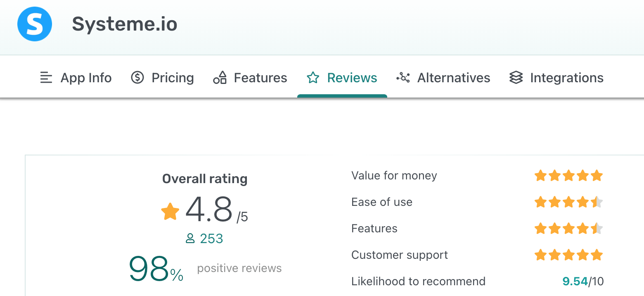Screen dimensions: 644x296
Task: Open the Integrations tab
Action: coord(556,78)
